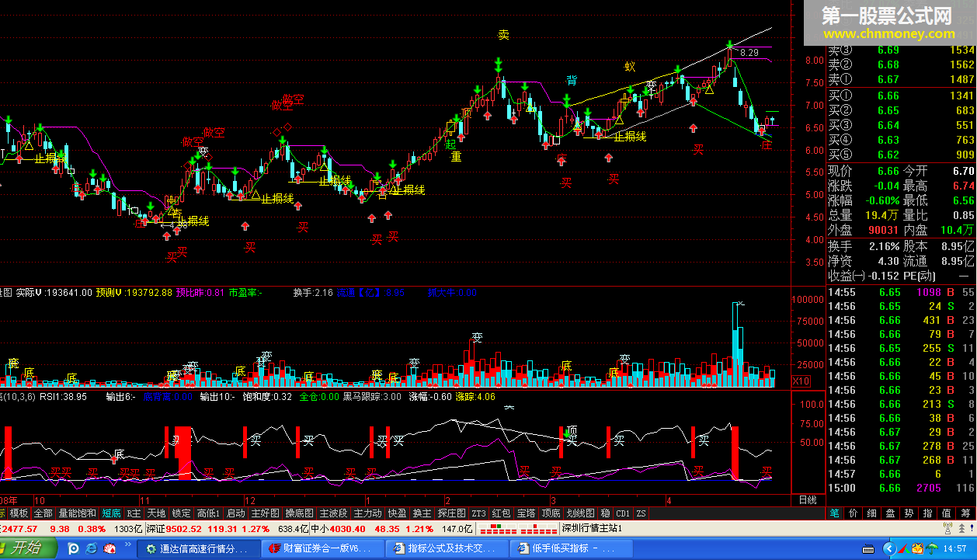Click the 日线 period label
The height and width of the screenshot is (560, 977).
coord(807,499)
